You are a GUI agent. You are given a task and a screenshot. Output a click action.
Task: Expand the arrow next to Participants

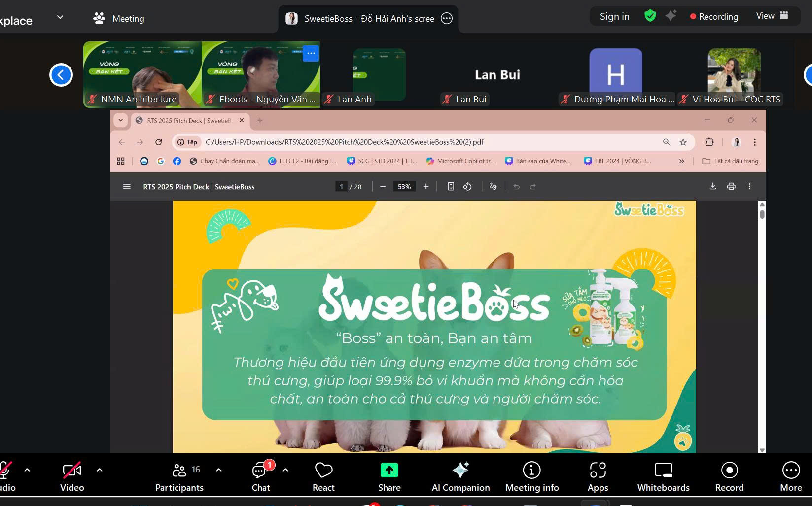point(219,470)
